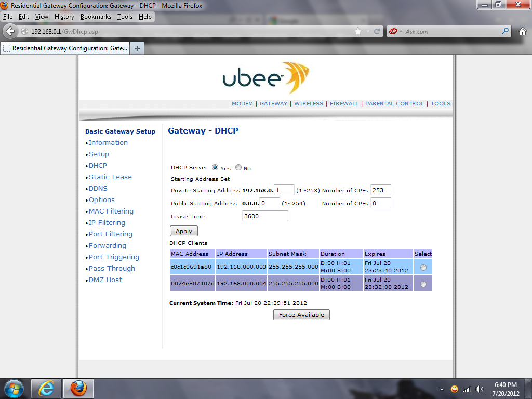Open the Static Lease sidebar link
This screenshot has height=399, width=532.
tap(110, 177)
